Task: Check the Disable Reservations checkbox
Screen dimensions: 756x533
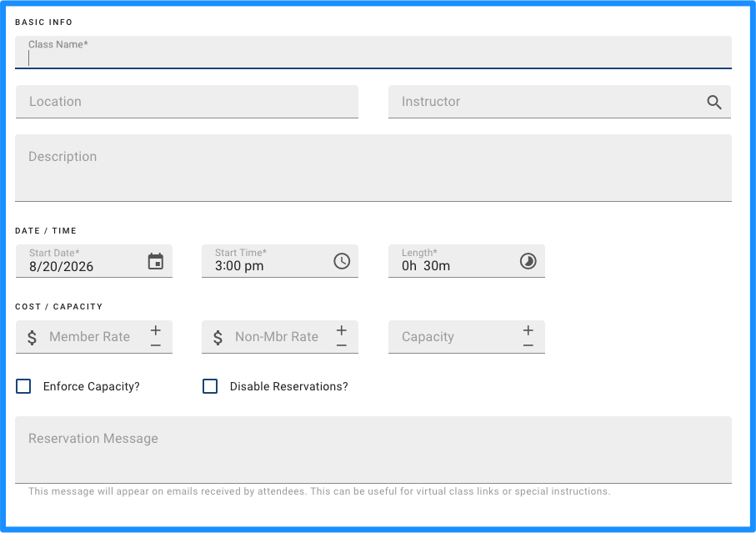Action: click(210, 386)
